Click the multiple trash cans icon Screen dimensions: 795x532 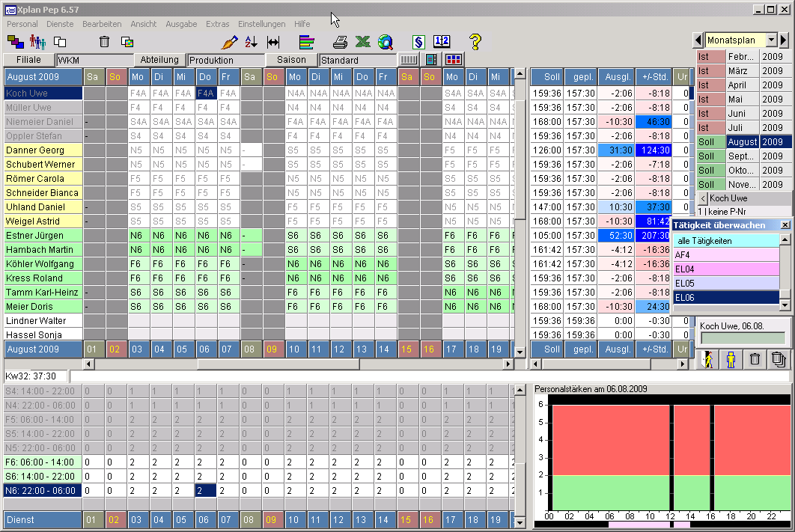click(779, 360)
